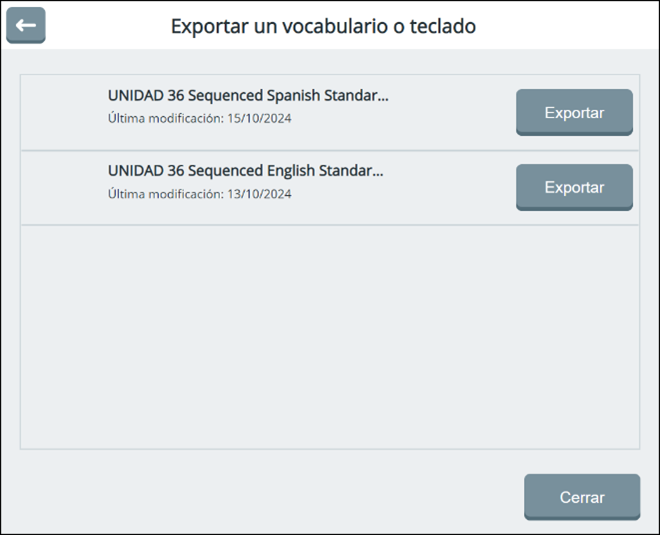Click 'Última modificación' label in the Spanish row
This screenshot has width=660, height=535.
[x=164, y=119]
